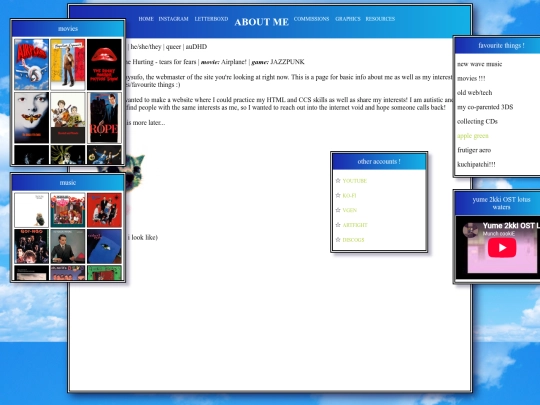Click the other accounts ! panel header
540x405 pixels.
[x=379, y=162]
